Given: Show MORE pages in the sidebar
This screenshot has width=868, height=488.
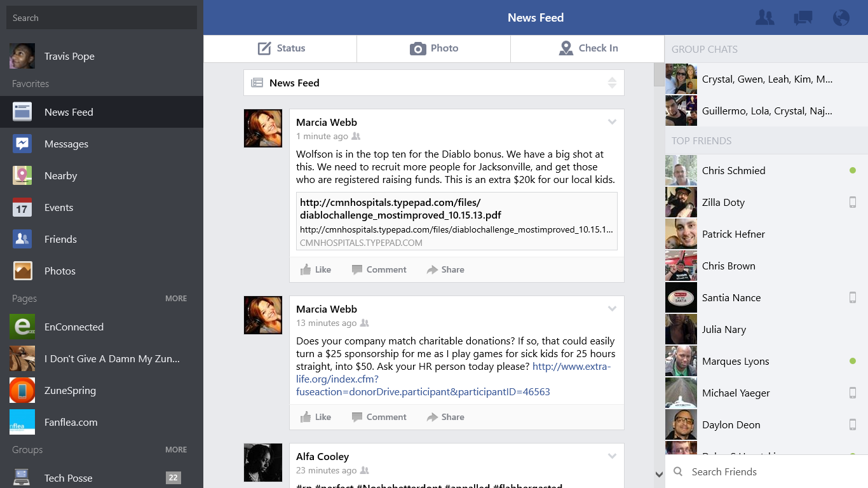Looking at the screenshot, I should coord(176,299).
